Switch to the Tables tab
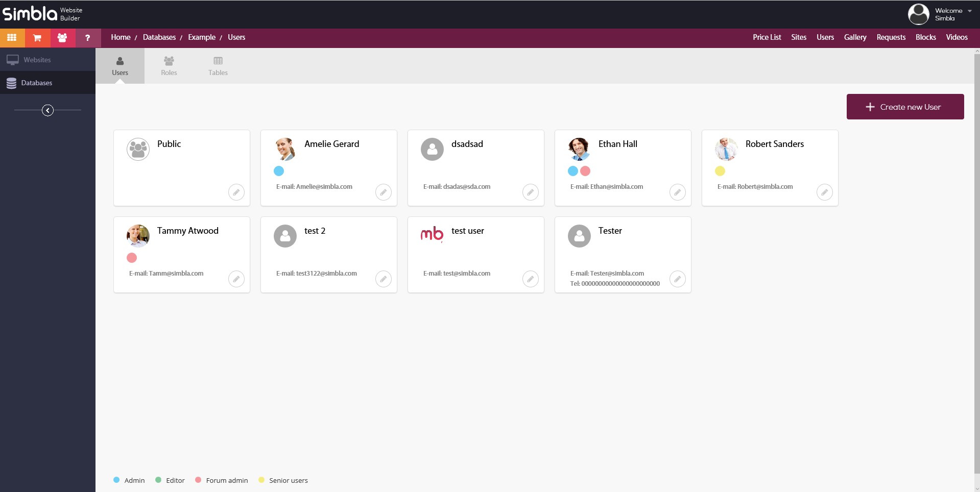 (x=218, y=66)
